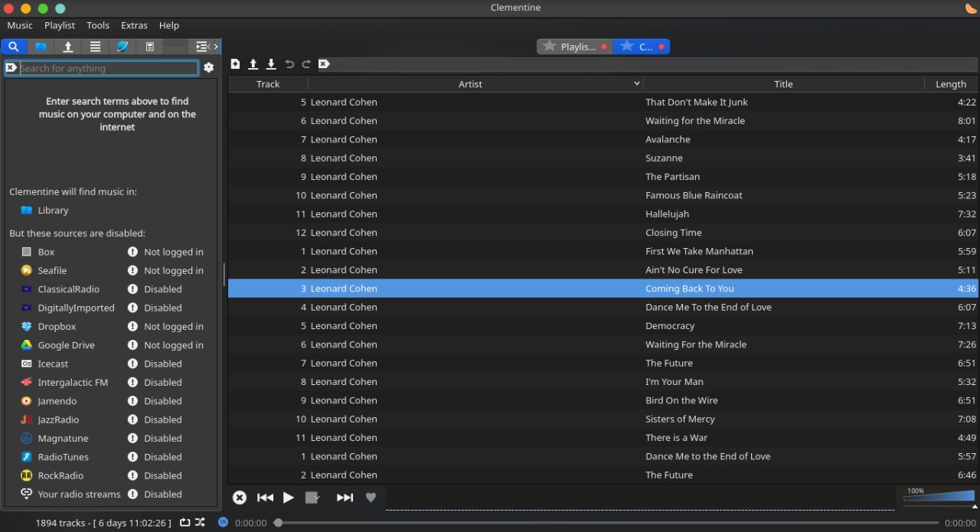Skip to the previous track

click(x=265, y=498)
